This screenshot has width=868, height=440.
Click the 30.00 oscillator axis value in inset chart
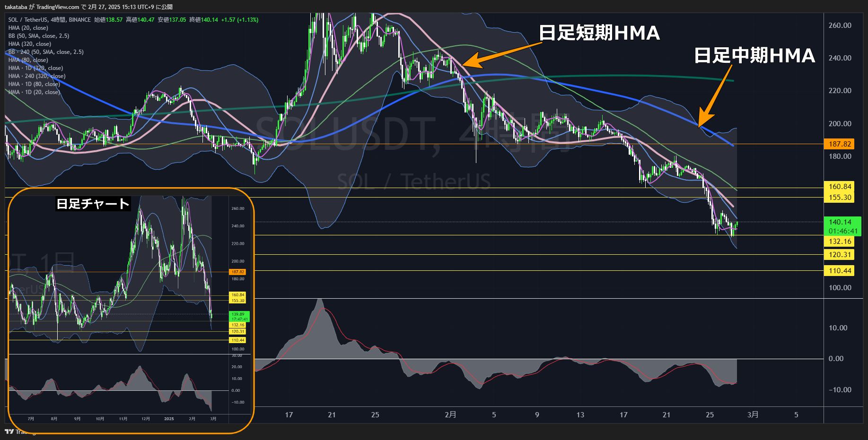point(237,355)
